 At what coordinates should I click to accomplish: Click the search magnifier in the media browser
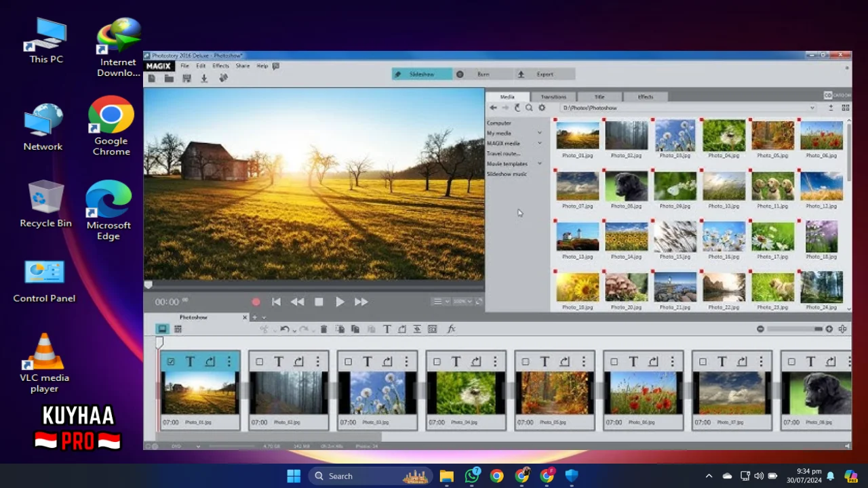tap(529, 108)
